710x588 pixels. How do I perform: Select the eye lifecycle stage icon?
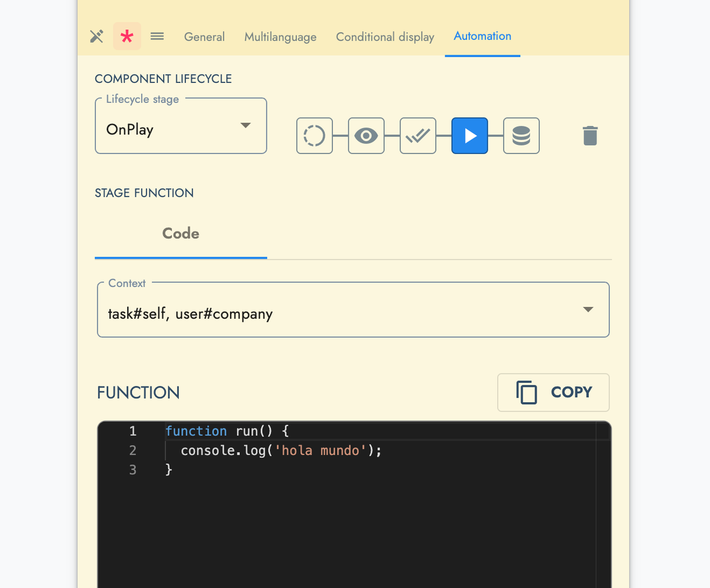tap(366, 136)
